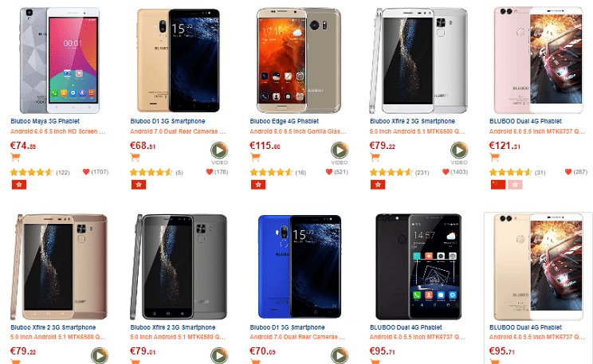This screenshot has height=364, width=593.
Task: Add Bluboo Maya 3G Phablet to cart
Action: point(15,157)
